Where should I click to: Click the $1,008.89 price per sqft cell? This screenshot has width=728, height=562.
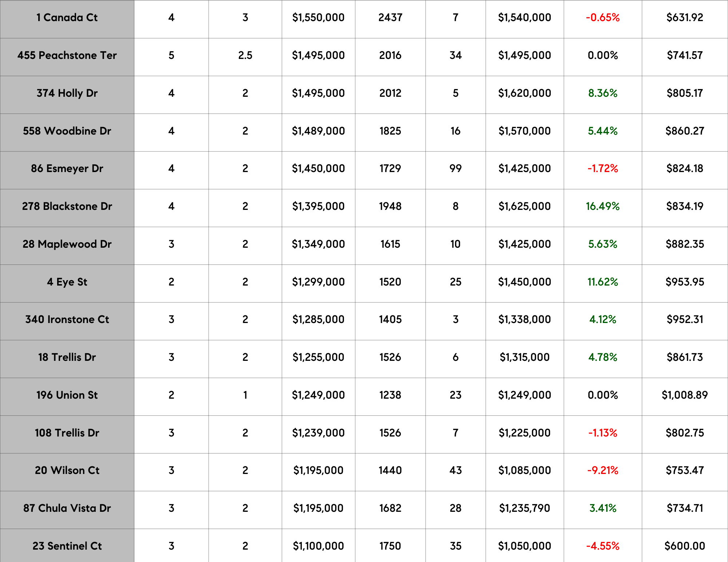point(684,395)
